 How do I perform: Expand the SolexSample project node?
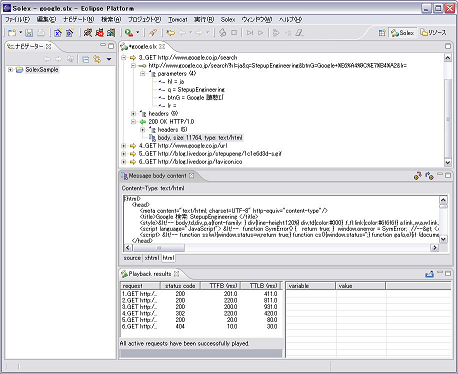click(x=10, y=70)
